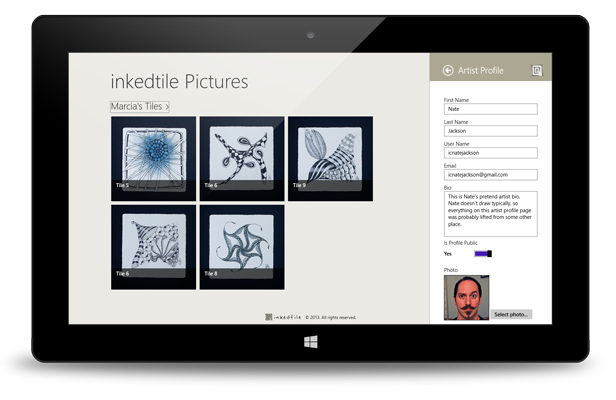Click the "Photo" label

point(451,270)
